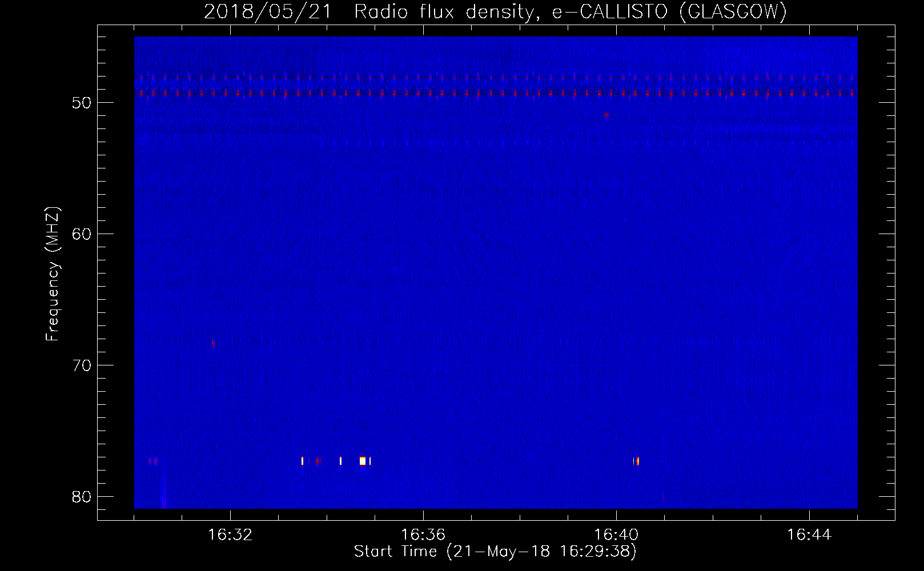Click the date 2018/05/21 in the title
The image size is (924, 571).
pyautogui.click(x=267, y=12)
